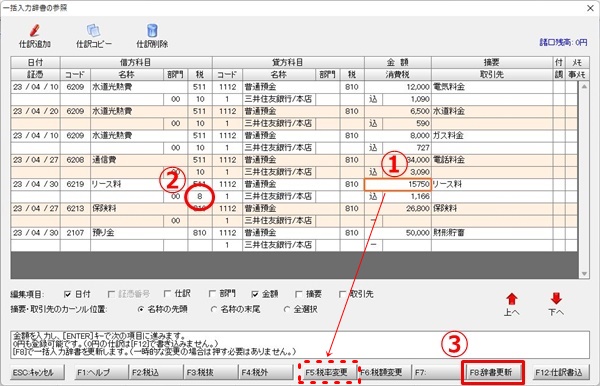The image size is (600, 386).
Task: Select 財形貯蓄 summary cell
Action: 492,233
